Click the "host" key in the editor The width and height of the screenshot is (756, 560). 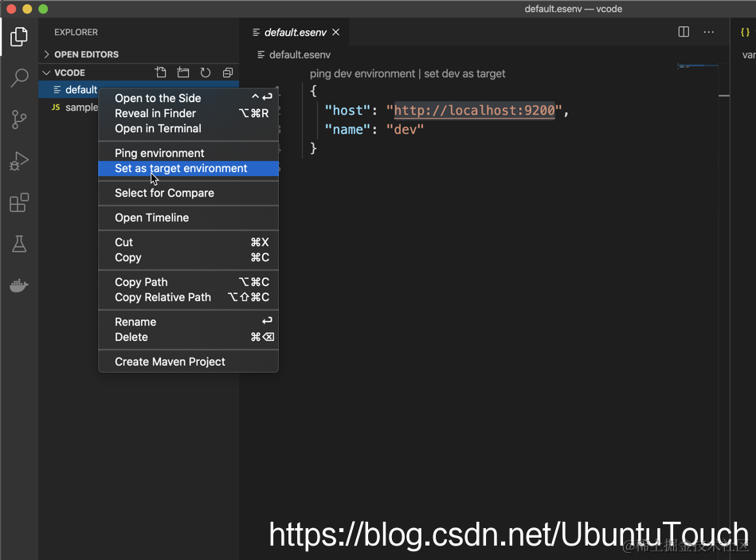point(347,111)
